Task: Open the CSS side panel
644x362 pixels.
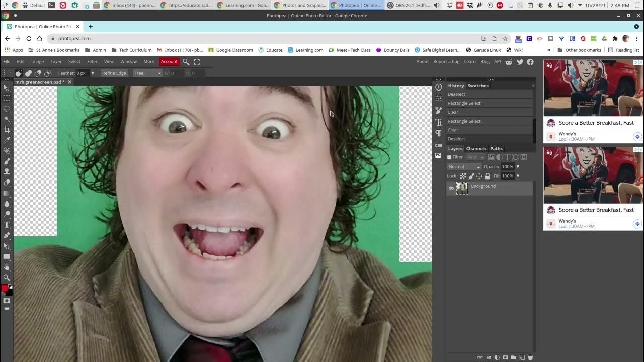Action: point(438,145)
